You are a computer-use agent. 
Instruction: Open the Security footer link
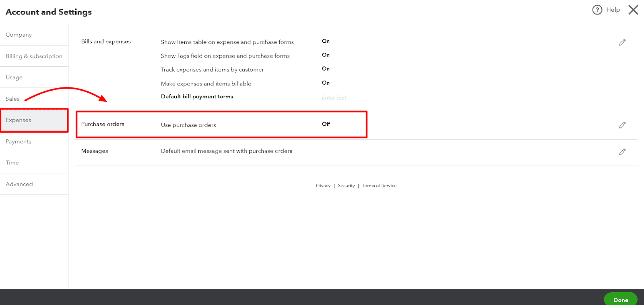pyautogui.click(x=346, y=186)
